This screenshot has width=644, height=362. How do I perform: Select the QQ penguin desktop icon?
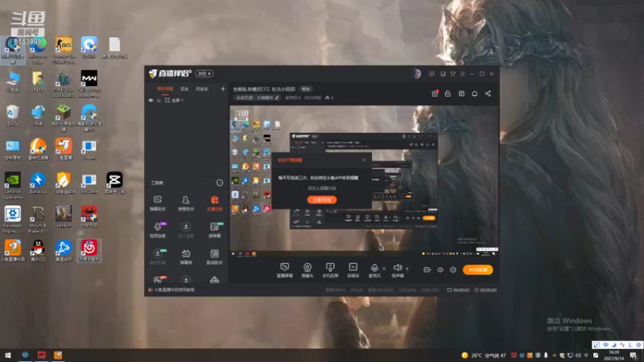tap(38, 250)
